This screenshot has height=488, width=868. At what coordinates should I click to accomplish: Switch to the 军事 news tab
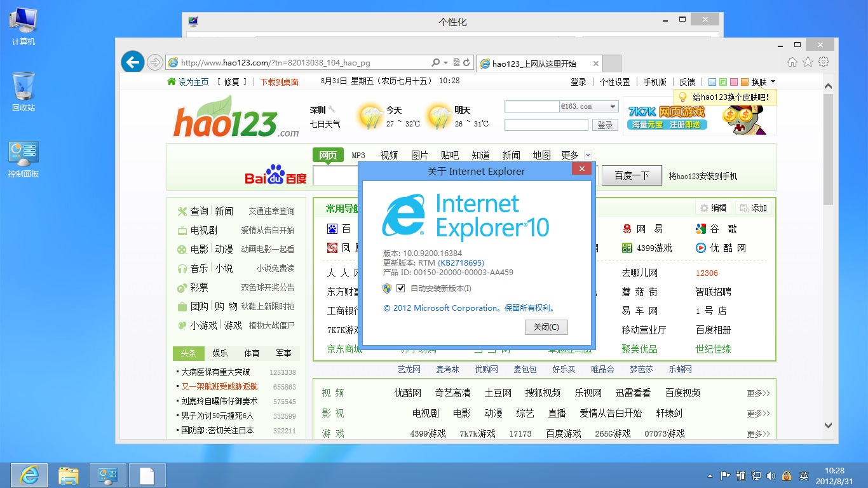[283, 353]
